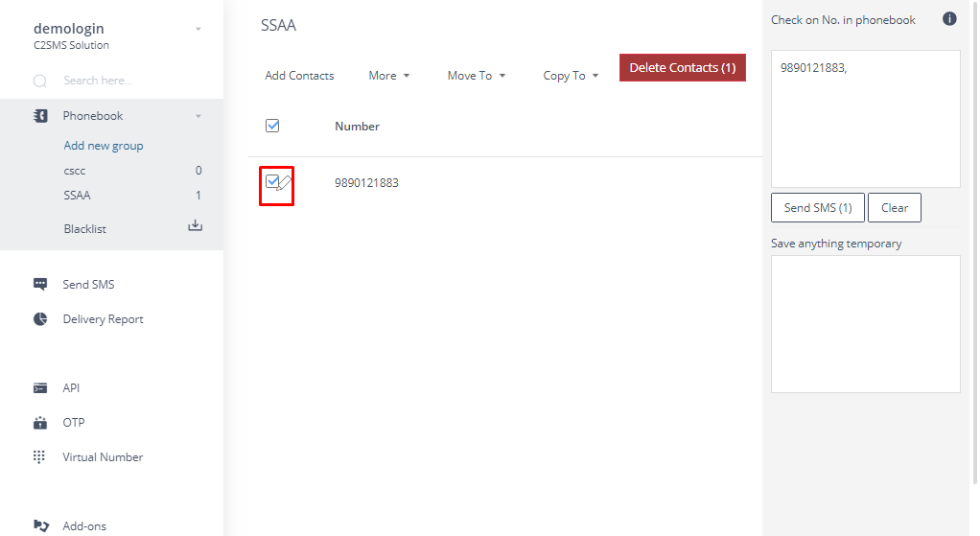Open the Blacklist group
The width and height of the screenshot is (980, 536).
pos(85,229)
